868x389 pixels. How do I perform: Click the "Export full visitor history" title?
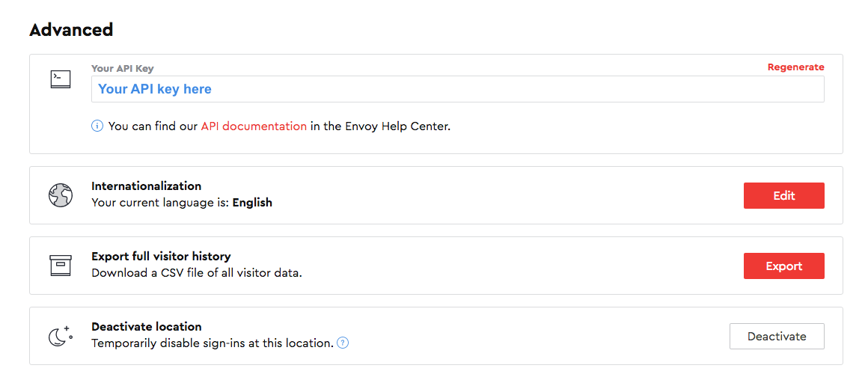point(161,257)
